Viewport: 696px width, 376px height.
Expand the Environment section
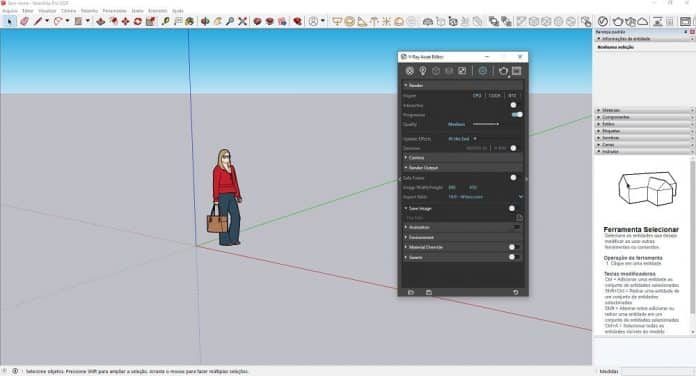pos(462,237)
